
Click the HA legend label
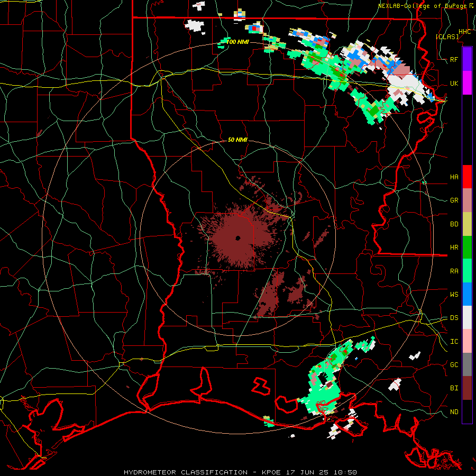click(454, 177)
